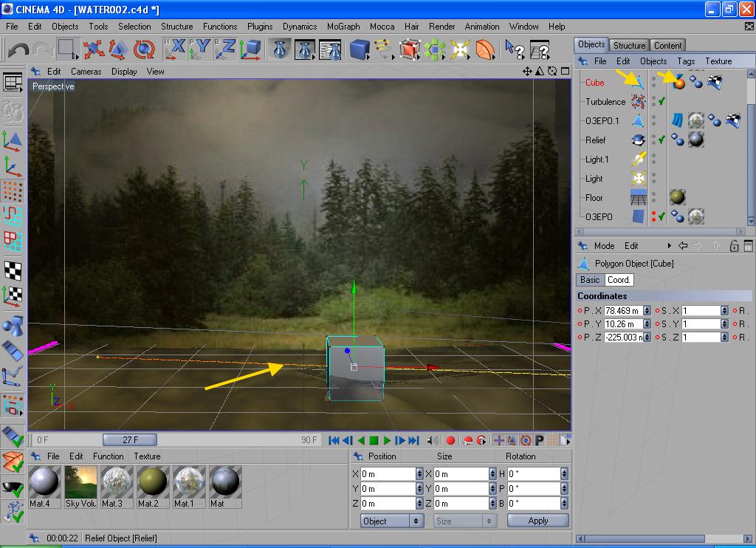
Task: Switch to the Structure tab
Action: coord(629,45)
